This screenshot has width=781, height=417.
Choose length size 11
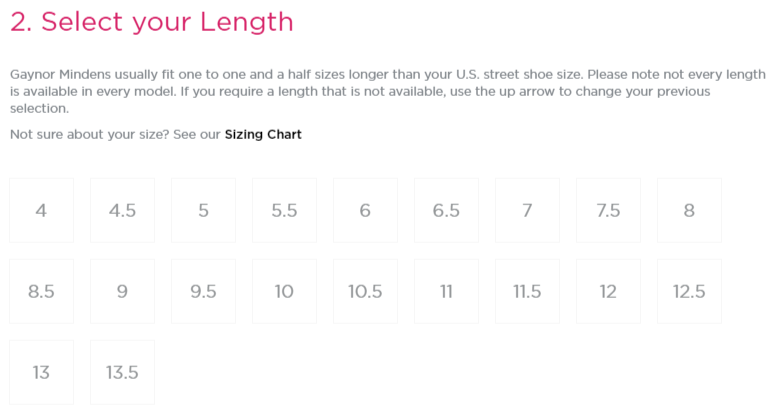pos(446,291)
